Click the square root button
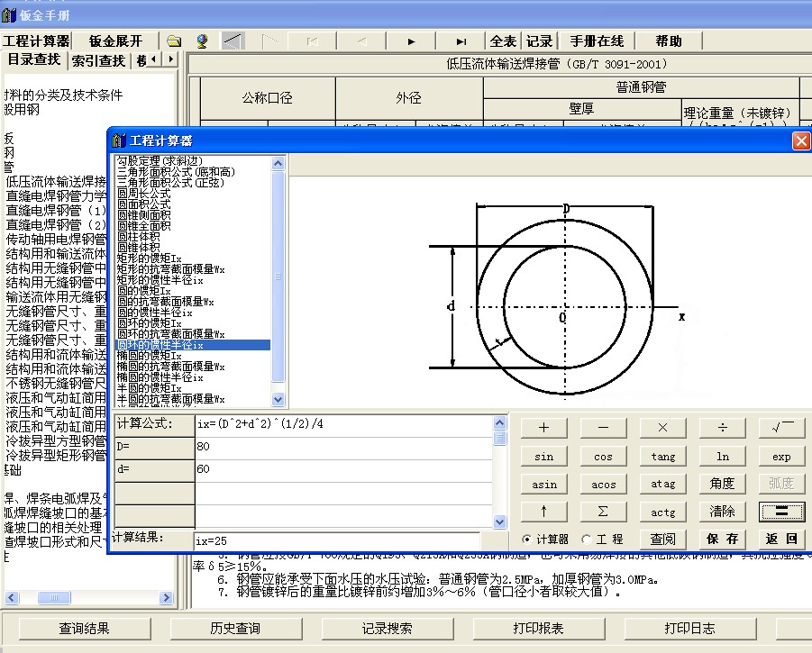Viewport: 812px width, 653px height. pos(782,428)
